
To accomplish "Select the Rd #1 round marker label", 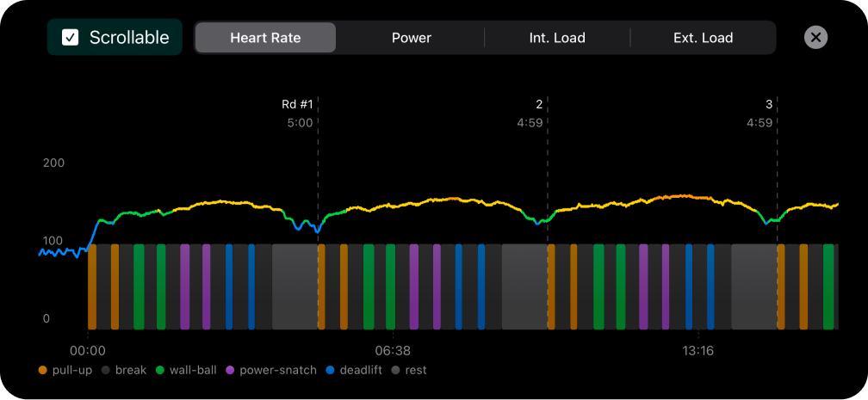I will coord(297,105).
